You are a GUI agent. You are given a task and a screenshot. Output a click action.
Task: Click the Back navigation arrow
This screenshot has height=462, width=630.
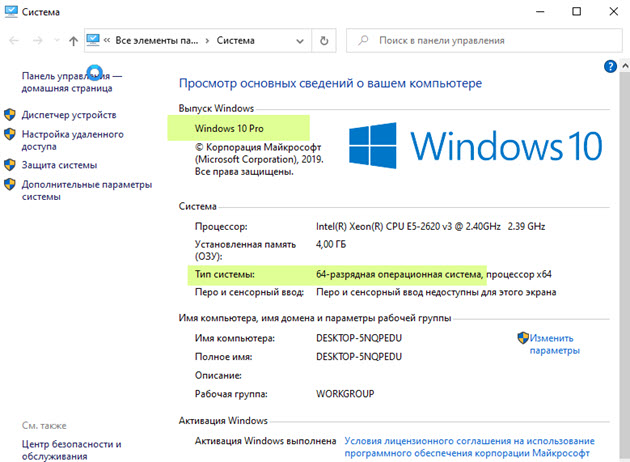[14, 41]
